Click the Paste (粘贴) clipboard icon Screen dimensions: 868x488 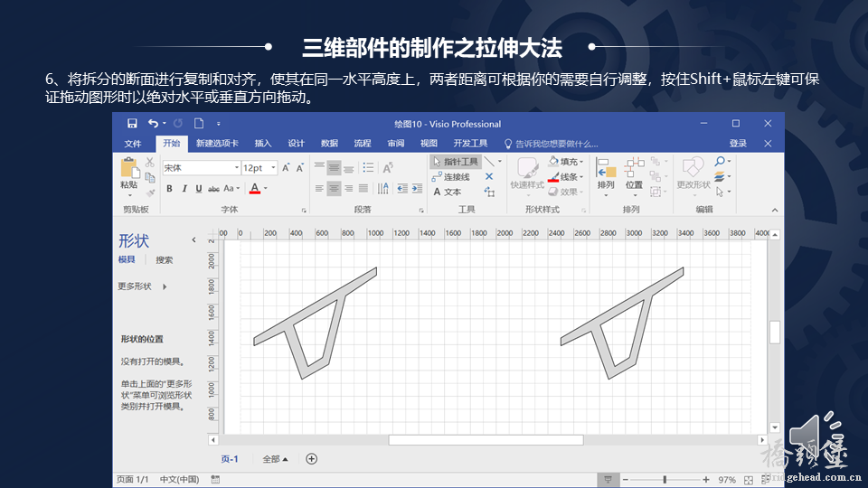(129, 168)
